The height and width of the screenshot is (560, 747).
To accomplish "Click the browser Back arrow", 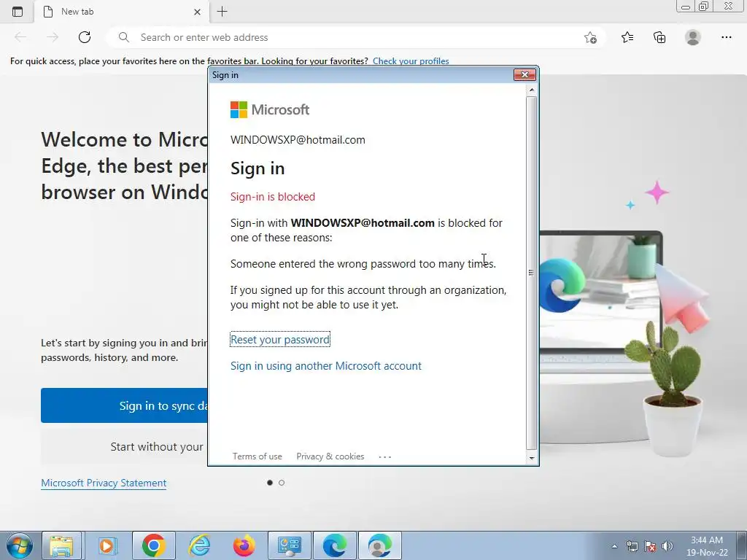I will [x=20, y=37].
